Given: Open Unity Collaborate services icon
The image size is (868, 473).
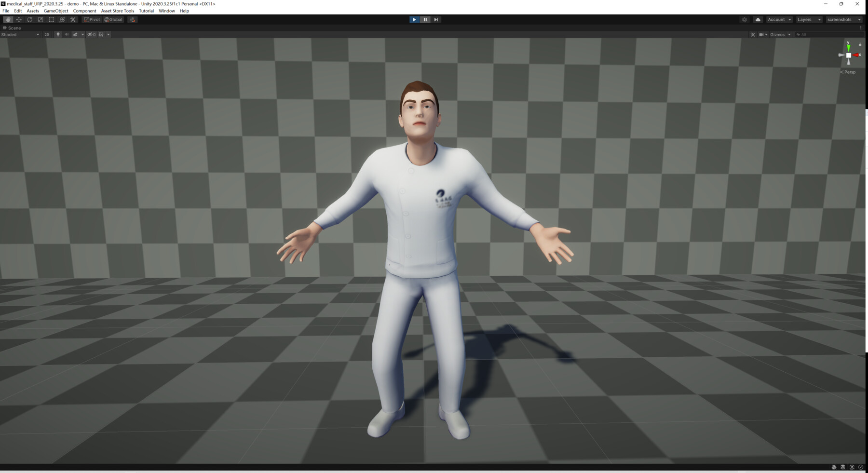Looking at the screenshot, I should coord(745,20).
